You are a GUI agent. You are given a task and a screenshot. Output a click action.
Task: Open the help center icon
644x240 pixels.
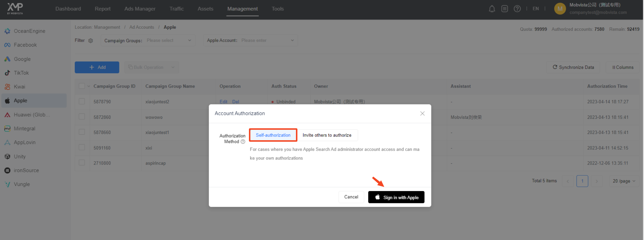pos(517,9)
